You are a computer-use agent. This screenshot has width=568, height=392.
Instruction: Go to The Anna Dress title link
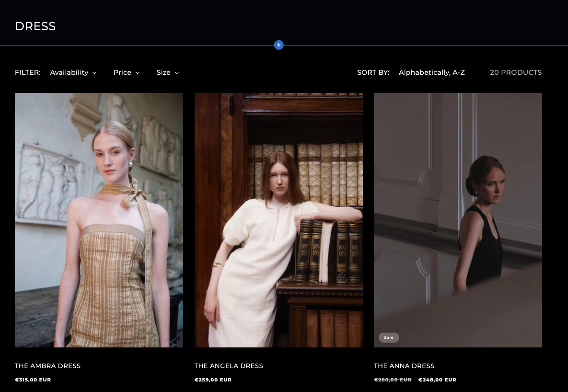click(404, 366)
